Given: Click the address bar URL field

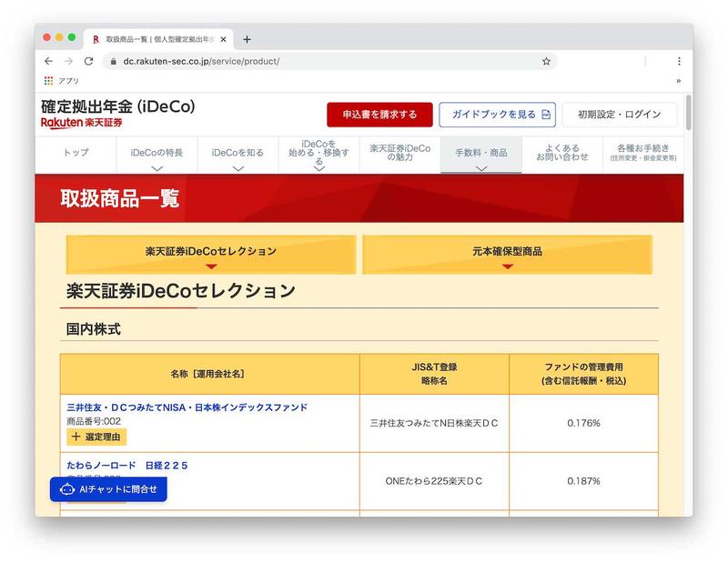Looking at the screenshot, I should point(329,61).
